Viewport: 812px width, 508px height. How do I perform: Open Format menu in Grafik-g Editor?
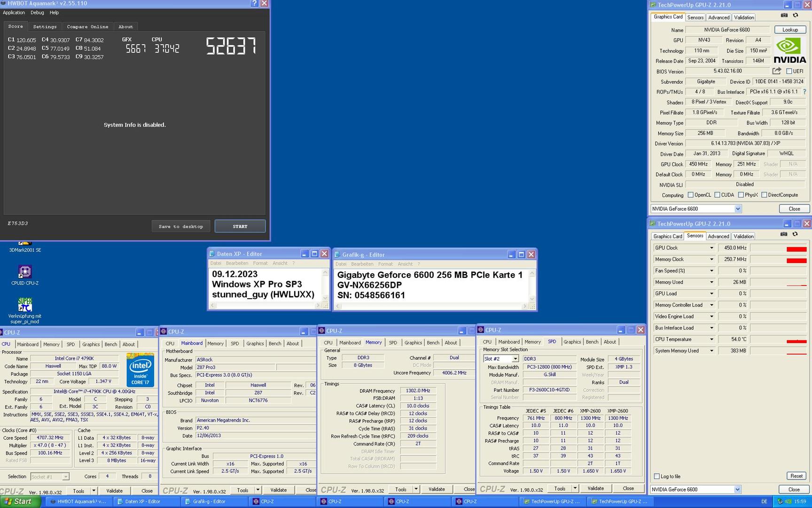pyautogui.click(x=385, y=264)
